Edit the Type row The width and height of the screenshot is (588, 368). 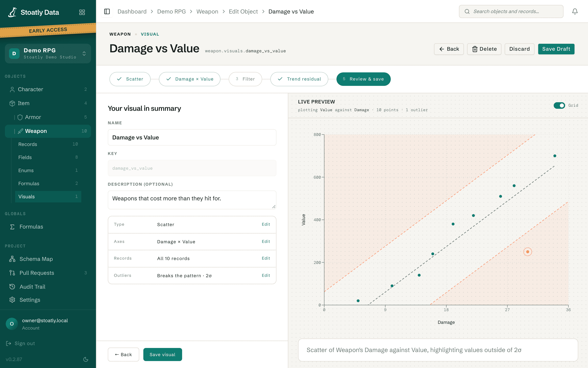pos(266,224)
